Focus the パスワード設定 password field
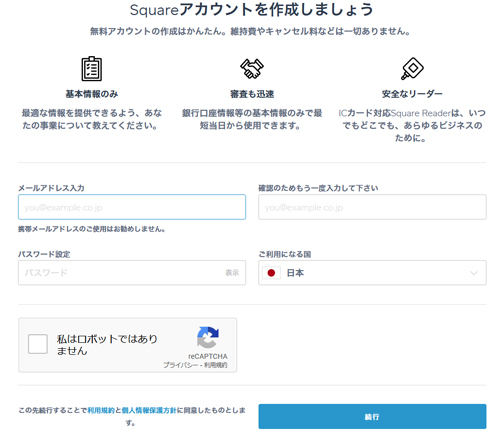 pos(132,273)
